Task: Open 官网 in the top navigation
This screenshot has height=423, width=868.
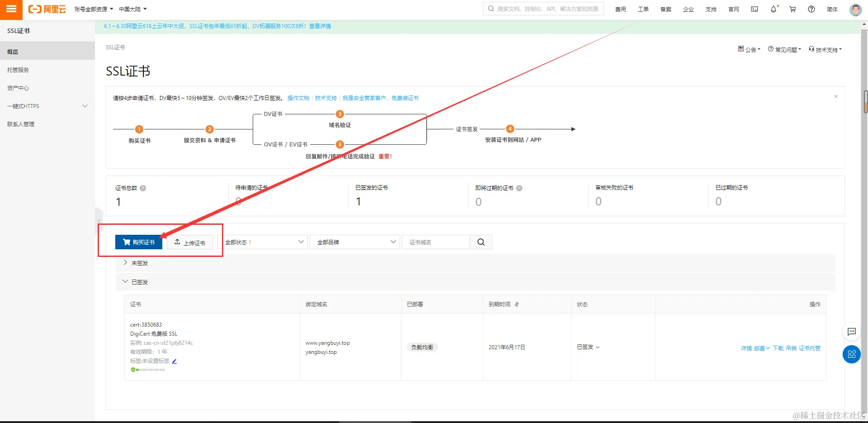Action: pos(734,9)
